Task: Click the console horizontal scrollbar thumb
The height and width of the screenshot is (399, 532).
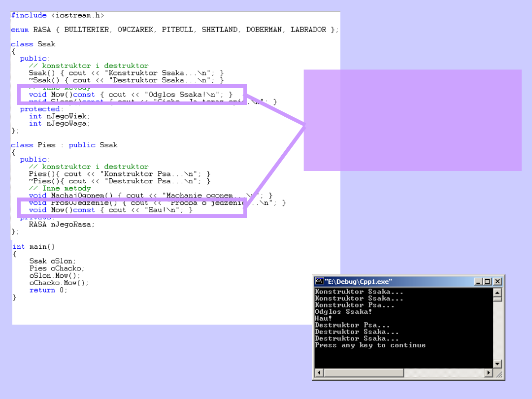Action: point(364,372)
